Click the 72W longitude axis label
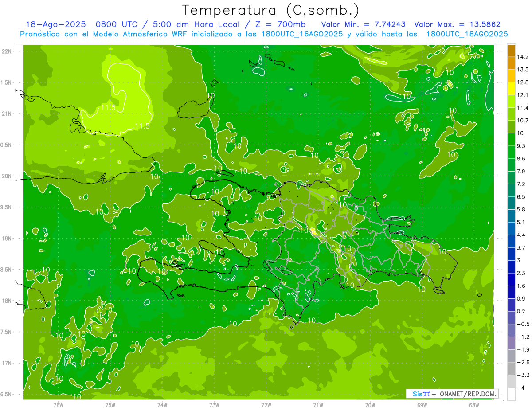 pos(266,405)
